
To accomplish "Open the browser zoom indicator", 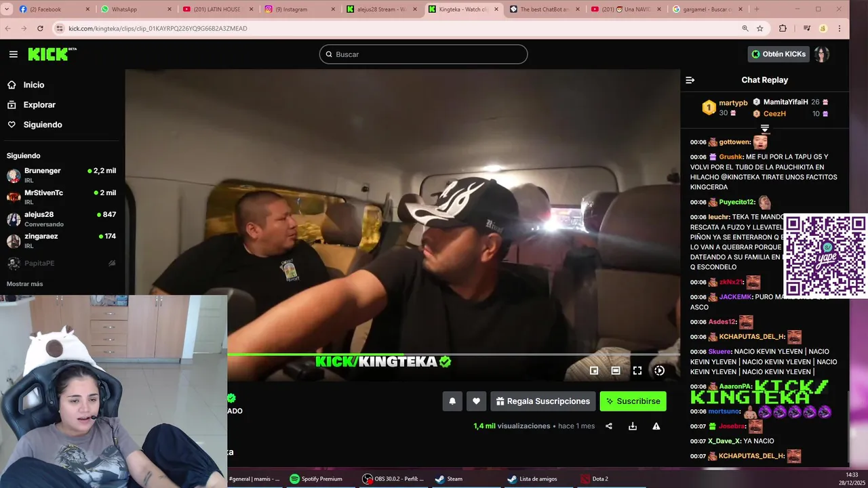I will 745,28.
